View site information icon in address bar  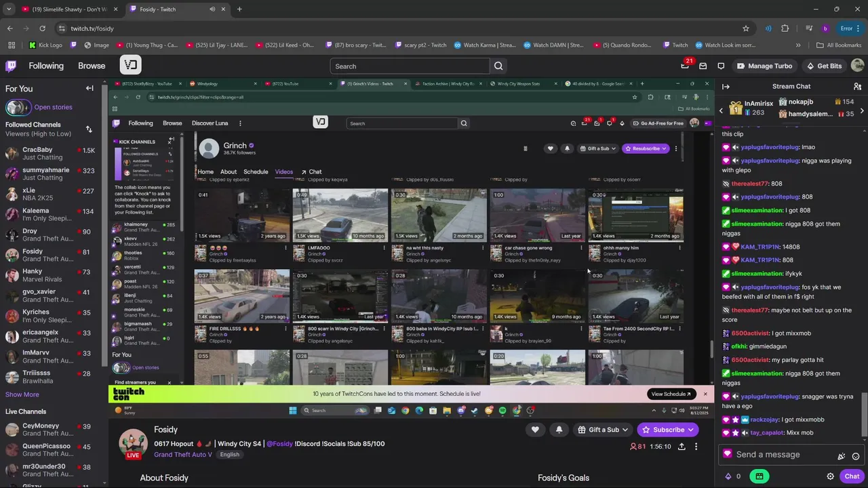[x=62, y=28]
